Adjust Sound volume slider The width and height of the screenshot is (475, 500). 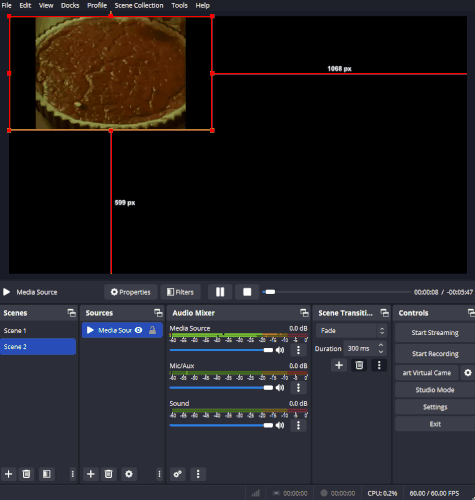pyautogui.click(x=221, y=425)
